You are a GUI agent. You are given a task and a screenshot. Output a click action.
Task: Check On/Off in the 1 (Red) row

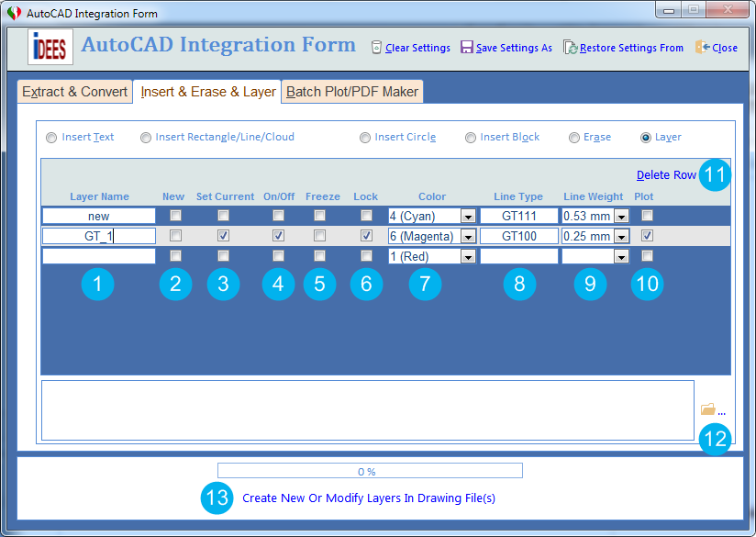(x=278, y=256)
